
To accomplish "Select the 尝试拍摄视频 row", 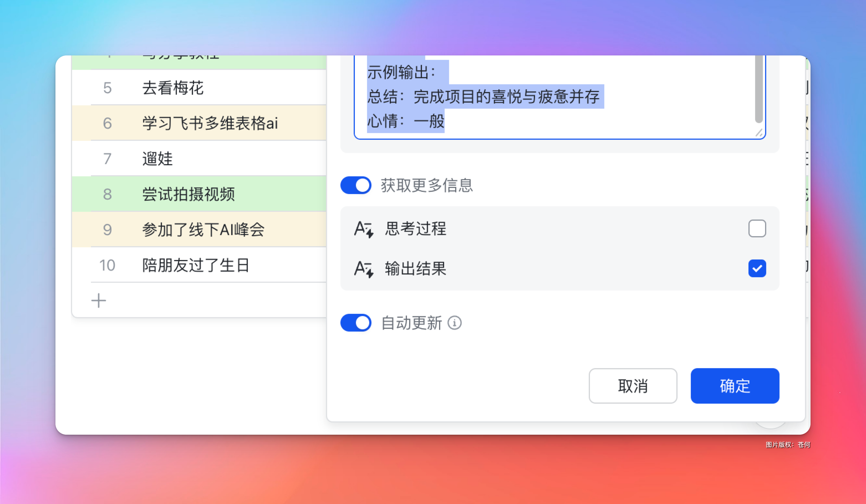I will [x=188, y=194].
